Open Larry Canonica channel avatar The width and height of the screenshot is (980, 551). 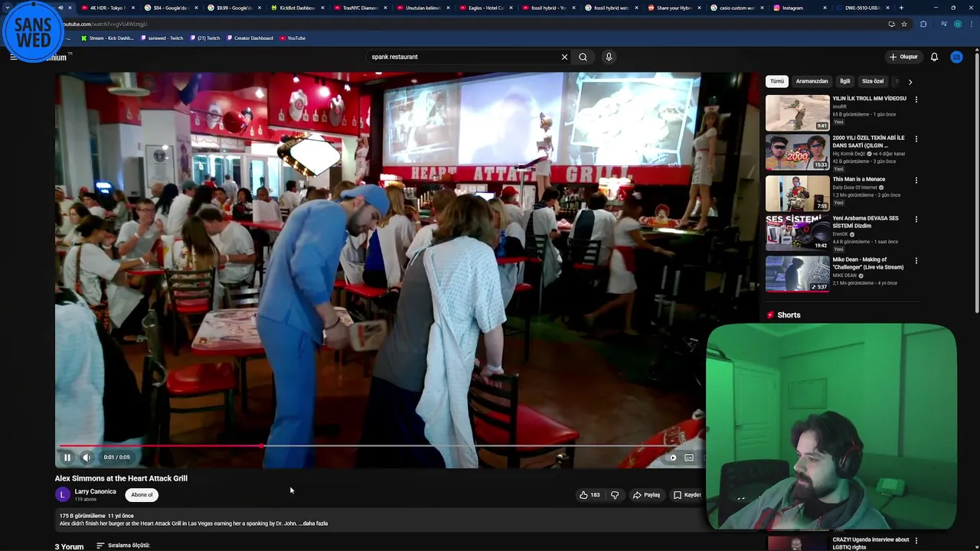click(62, 495)
